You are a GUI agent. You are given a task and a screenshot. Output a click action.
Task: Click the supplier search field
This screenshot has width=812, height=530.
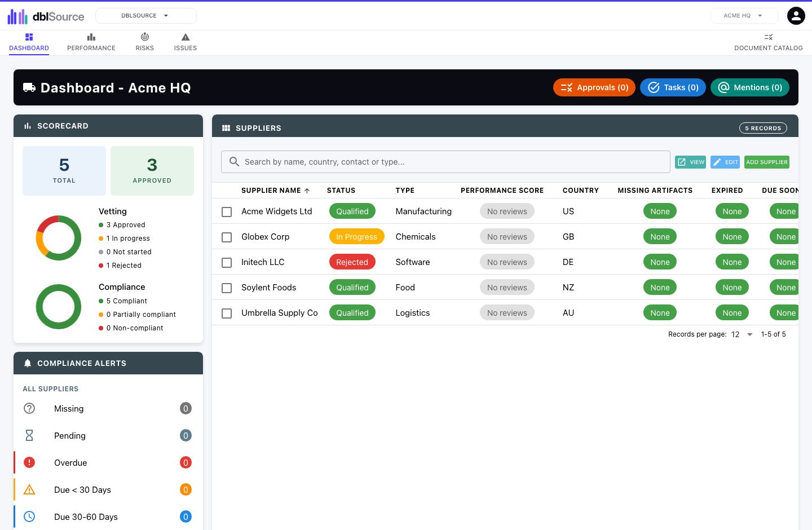click(445, 162)
